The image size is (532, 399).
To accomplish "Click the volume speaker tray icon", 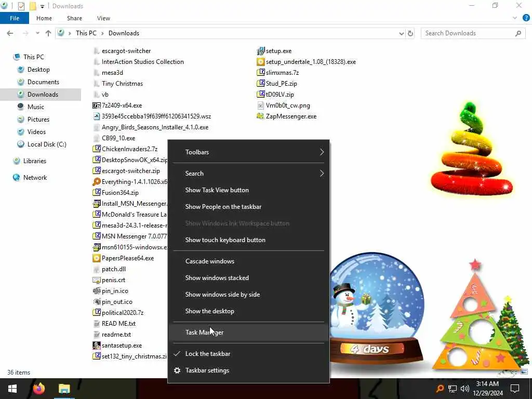I will coord(465,389).
